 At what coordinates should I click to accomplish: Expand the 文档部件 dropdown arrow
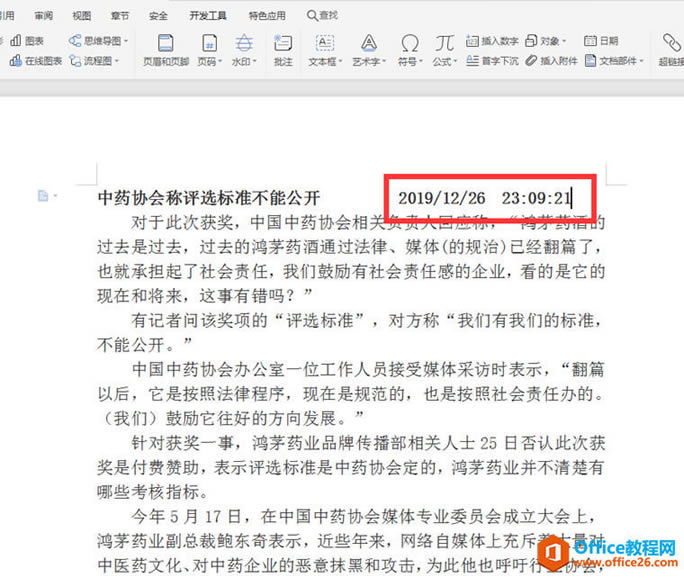click(642, 62)
